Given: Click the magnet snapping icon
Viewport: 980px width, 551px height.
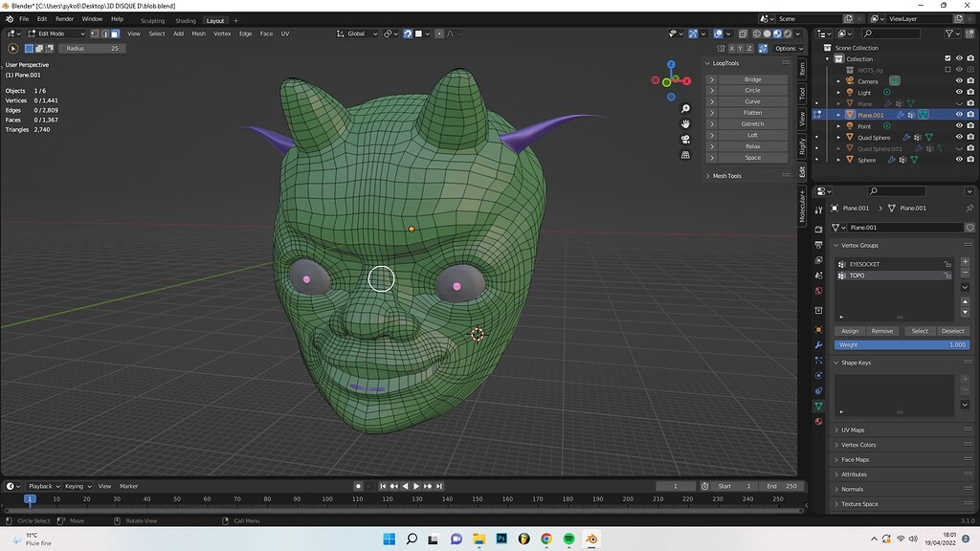Looking at the screenshot, I should 407,33.
